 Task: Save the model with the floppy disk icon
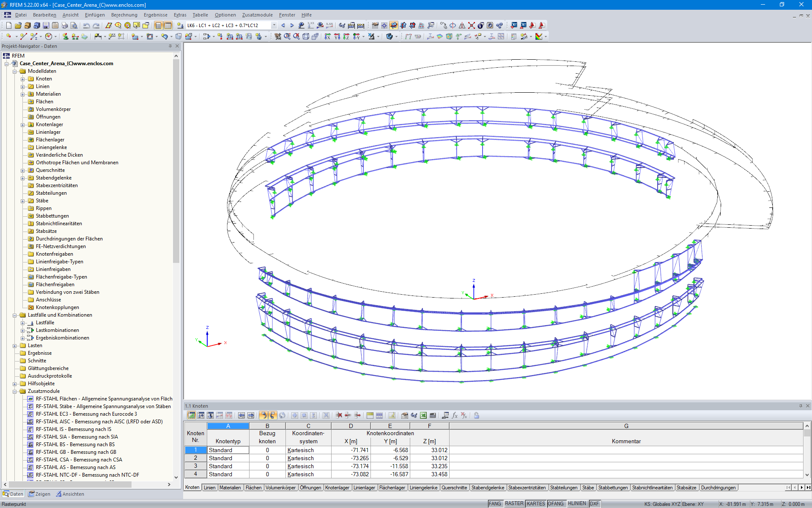[46, 25]
